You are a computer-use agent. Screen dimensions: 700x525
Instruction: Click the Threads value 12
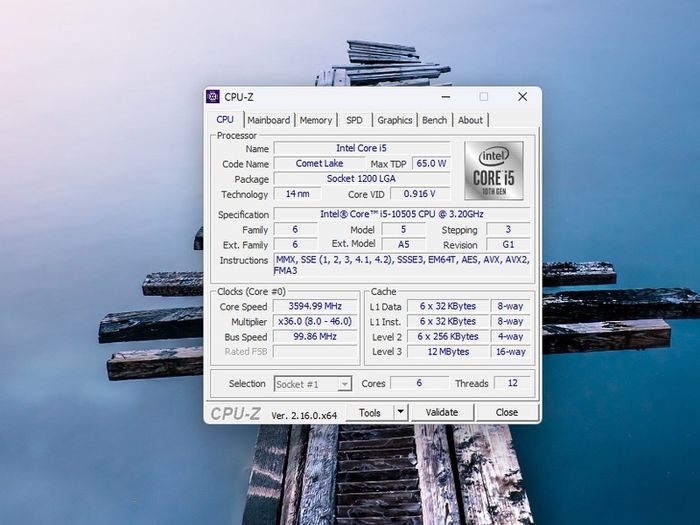(x=512, y=383)
